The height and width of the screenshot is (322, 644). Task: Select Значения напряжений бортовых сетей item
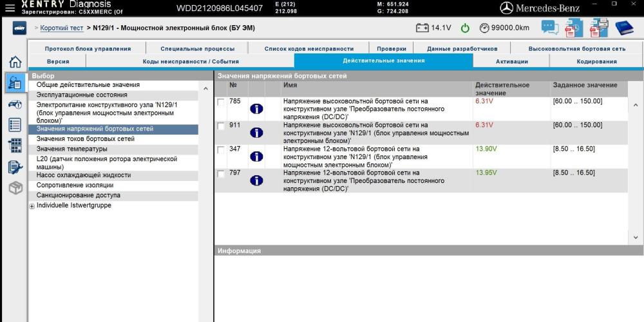[113, 129]
